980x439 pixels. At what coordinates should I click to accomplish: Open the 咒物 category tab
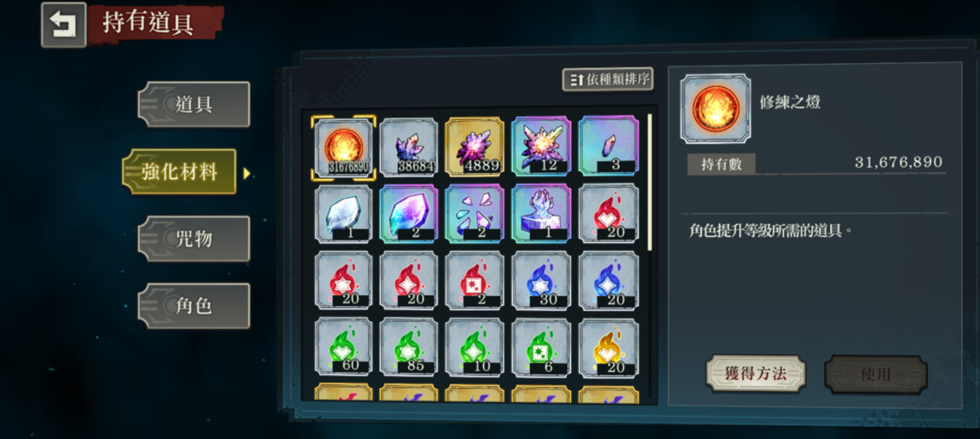click(x=193, y=239)
